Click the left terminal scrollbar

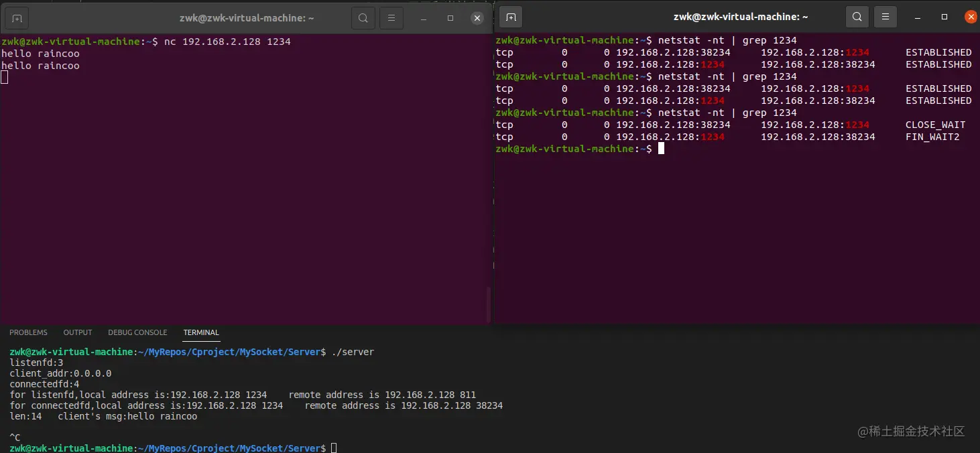[x=489, y=306]
